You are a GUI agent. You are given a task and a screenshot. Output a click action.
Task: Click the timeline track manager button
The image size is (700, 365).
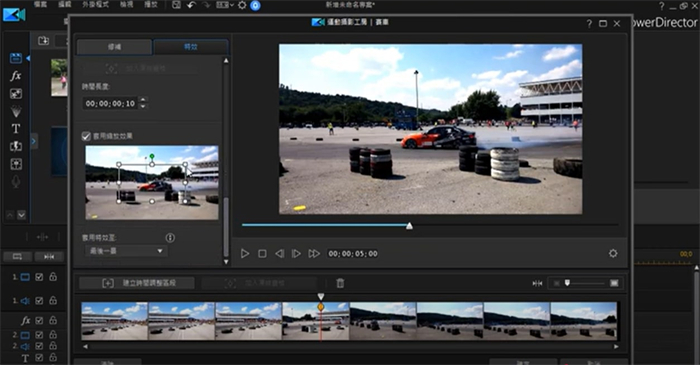pos(17,257)
